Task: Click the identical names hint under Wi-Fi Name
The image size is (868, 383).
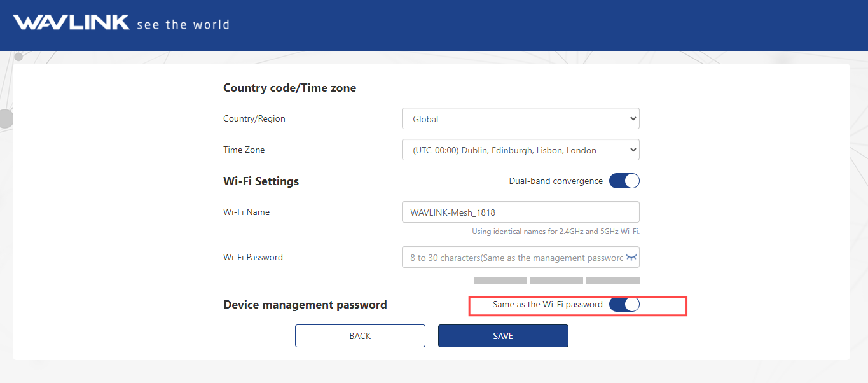Action: click(x=555, y=232)
